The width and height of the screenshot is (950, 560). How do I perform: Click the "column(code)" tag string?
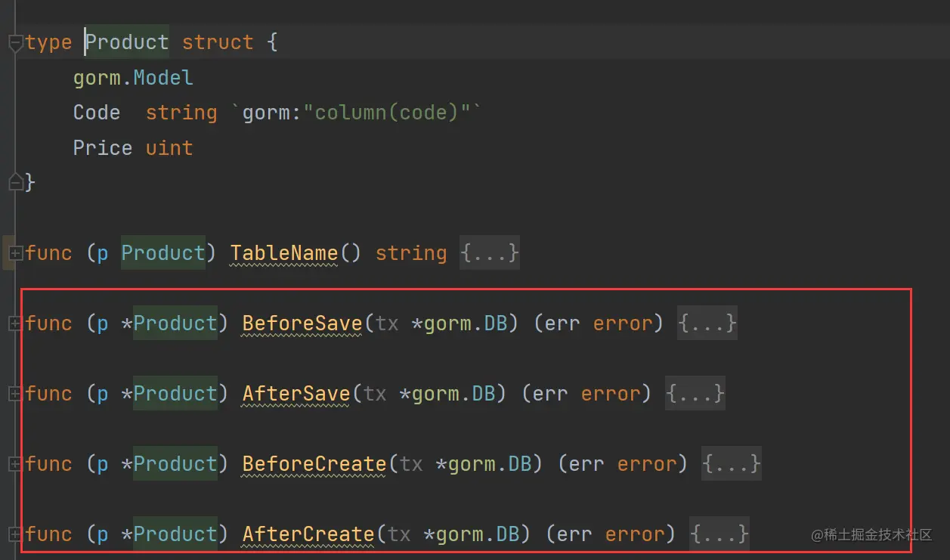point(386,113)
